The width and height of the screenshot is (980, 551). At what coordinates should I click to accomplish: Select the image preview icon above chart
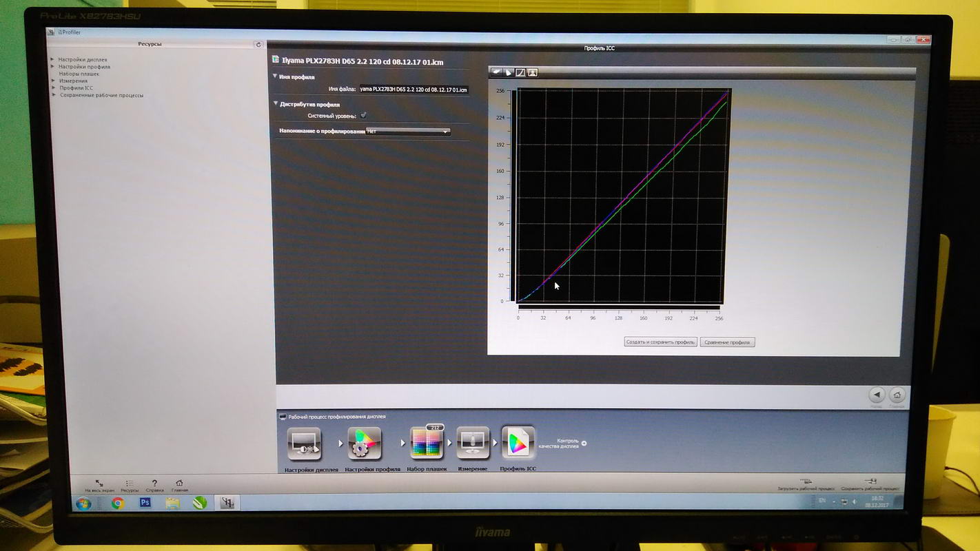point(532,72)
